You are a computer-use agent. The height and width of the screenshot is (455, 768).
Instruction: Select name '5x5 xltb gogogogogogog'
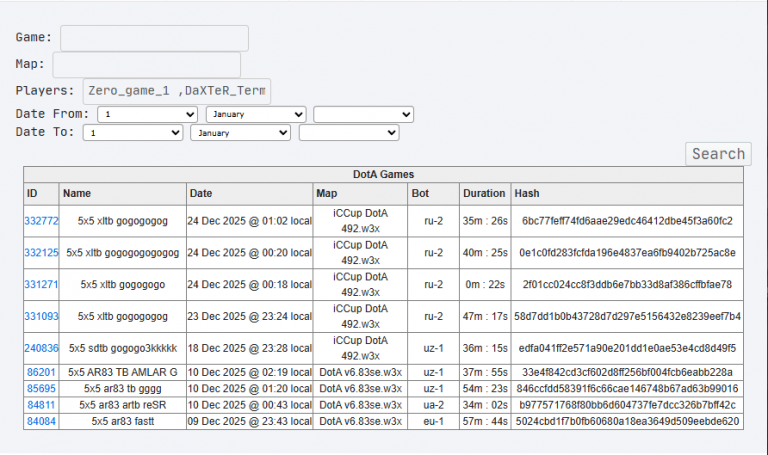(x=122, y=253)
